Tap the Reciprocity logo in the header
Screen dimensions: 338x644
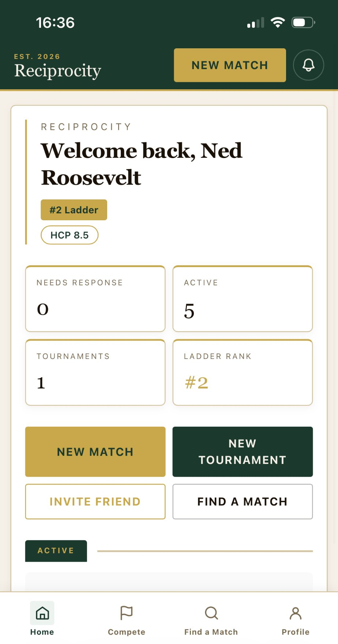coord(57,70)
